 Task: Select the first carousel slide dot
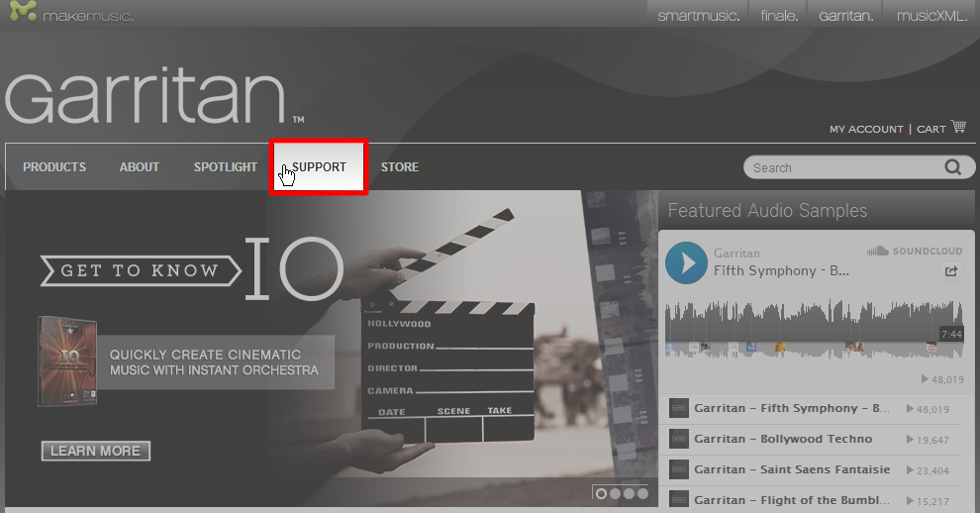tap(601, 493)
